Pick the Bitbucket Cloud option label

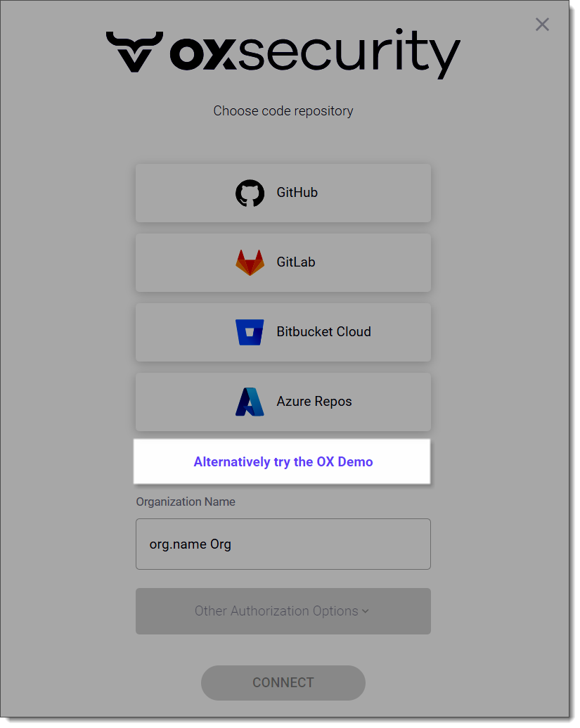(323, 332)
